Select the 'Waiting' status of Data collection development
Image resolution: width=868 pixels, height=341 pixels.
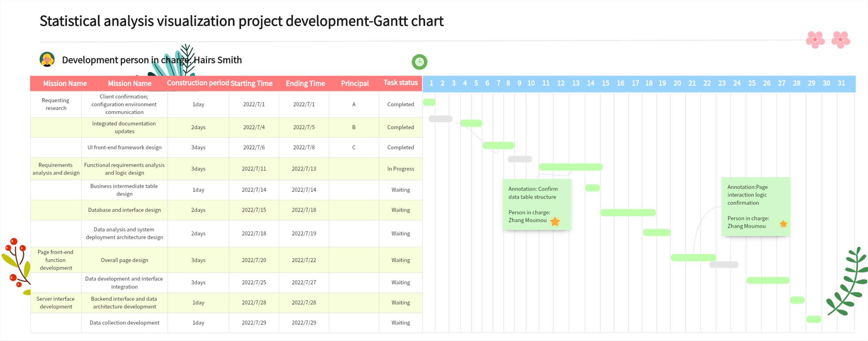pos(400,322)
